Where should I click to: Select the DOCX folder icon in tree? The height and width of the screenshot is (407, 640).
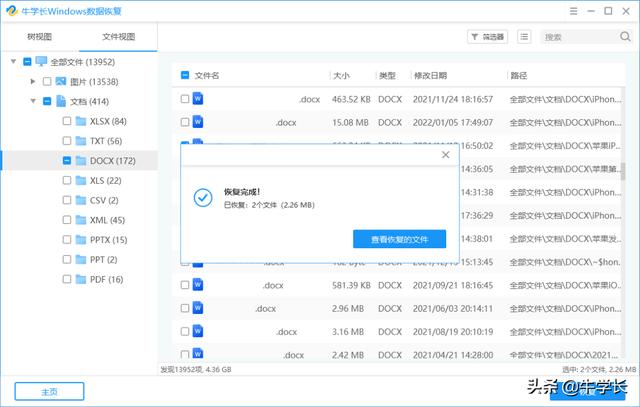81,160
